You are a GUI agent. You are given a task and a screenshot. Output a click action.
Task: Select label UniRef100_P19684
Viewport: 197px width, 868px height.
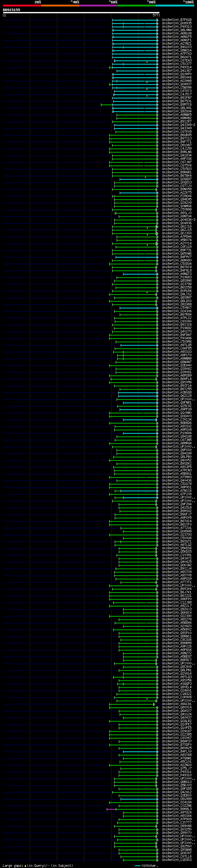[177, 433]
